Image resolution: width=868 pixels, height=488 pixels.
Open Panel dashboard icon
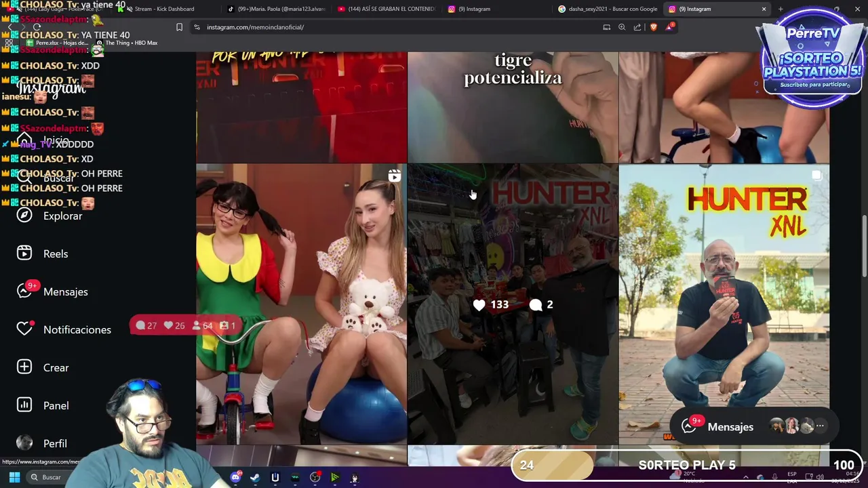pos(24,405)
